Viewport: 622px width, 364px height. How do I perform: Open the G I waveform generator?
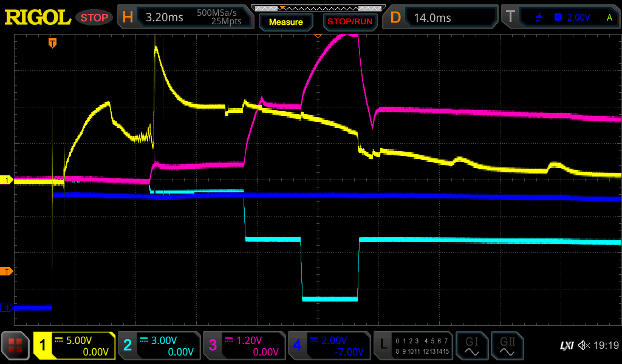[x=471, y=346]
